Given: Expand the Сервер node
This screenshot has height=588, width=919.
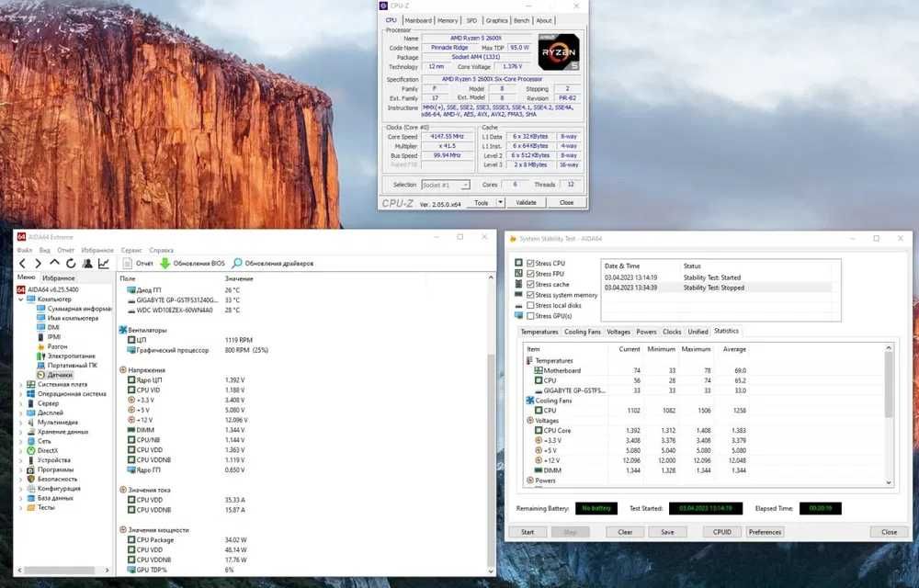Looking at the screenshot, I should click(21, 403).
